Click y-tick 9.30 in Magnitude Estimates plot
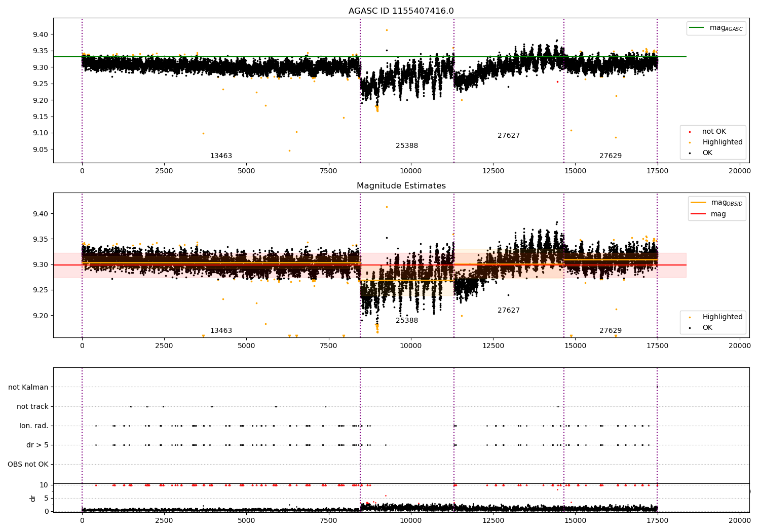 click(41, 264)
